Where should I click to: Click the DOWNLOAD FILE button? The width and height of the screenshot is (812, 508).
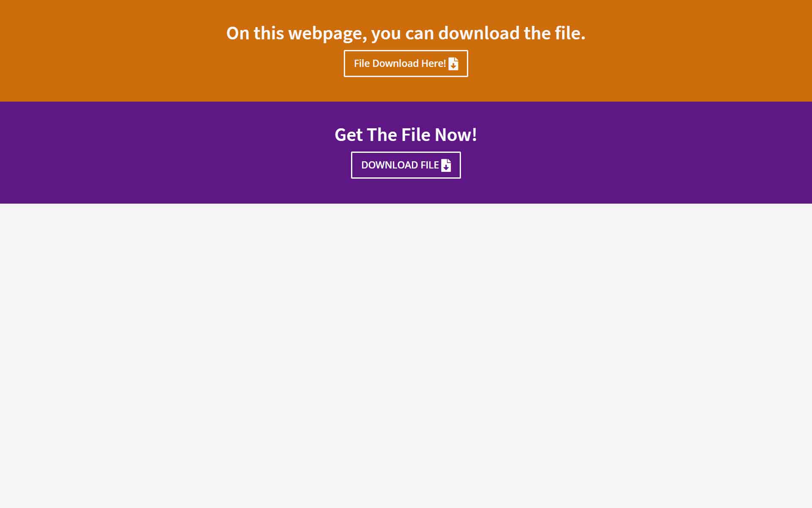(406, 165)
